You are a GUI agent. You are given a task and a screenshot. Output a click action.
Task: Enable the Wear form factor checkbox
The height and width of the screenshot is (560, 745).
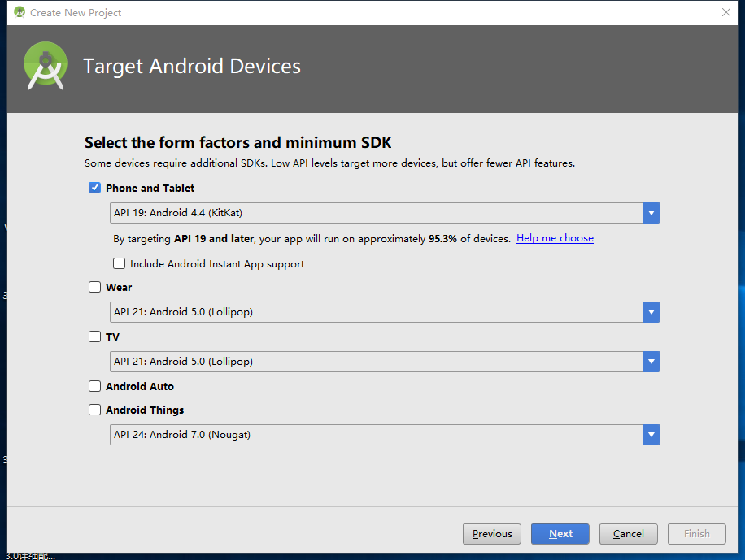(95, 287)
